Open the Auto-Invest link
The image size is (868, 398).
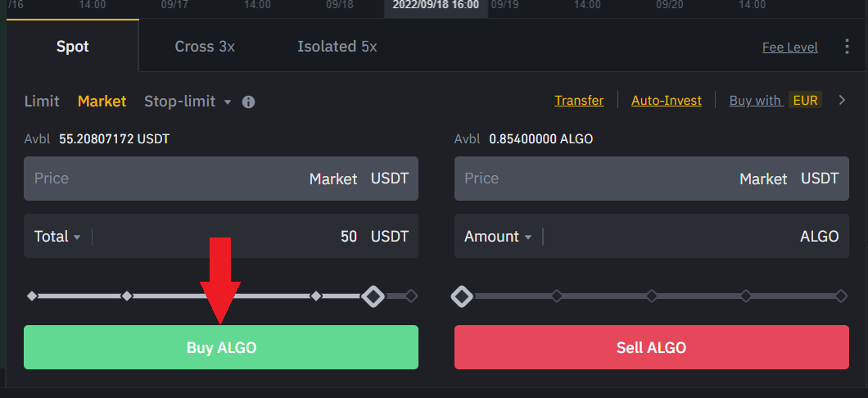[666, 101]
